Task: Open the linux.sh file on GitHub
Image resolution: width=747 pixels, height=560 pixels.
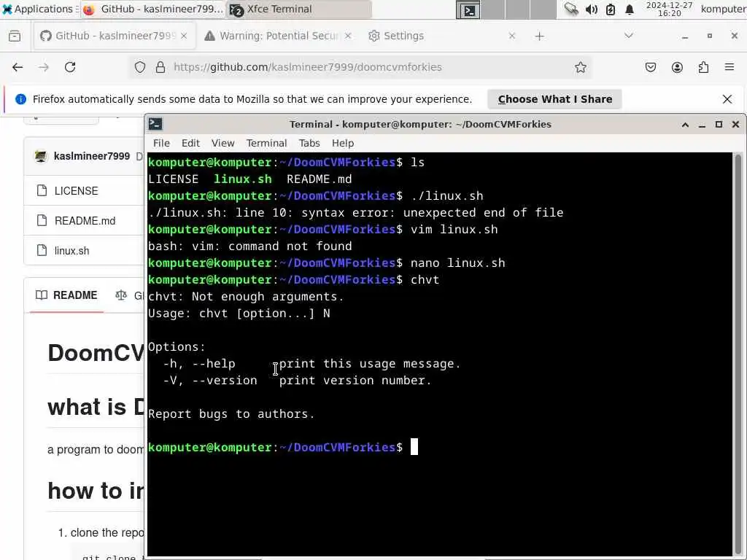Action: (x=71, y=251)
